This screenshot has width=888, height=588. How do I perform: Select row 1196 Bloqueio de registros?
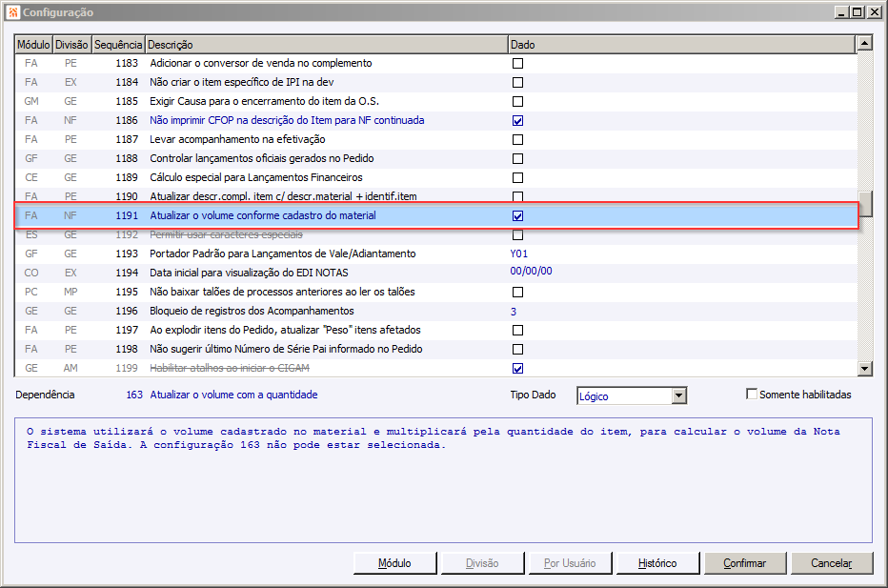[434, 311]
